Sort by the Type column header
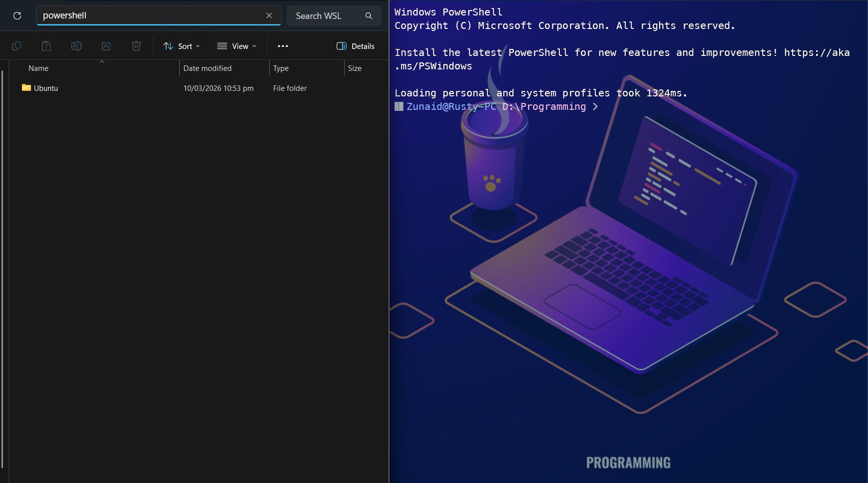Viewport: 868px width, 483px height. (x=307, y=68)
